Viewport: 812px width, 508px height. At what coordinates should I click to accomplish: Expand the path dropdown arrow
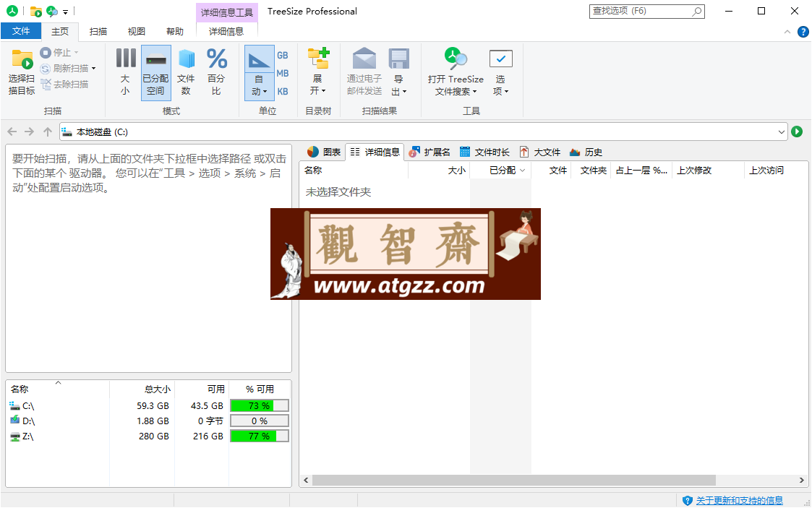coord(782,132)
